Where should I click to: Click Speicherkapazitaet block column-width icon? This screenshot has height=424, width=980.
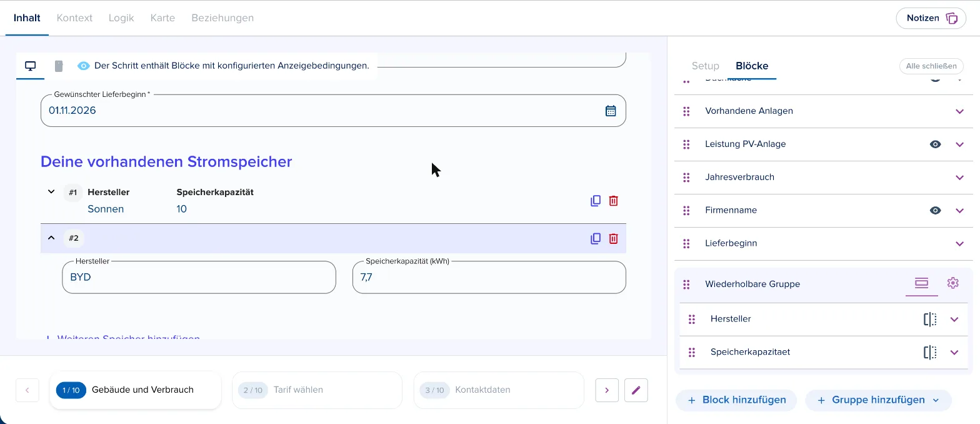(930, 352)
